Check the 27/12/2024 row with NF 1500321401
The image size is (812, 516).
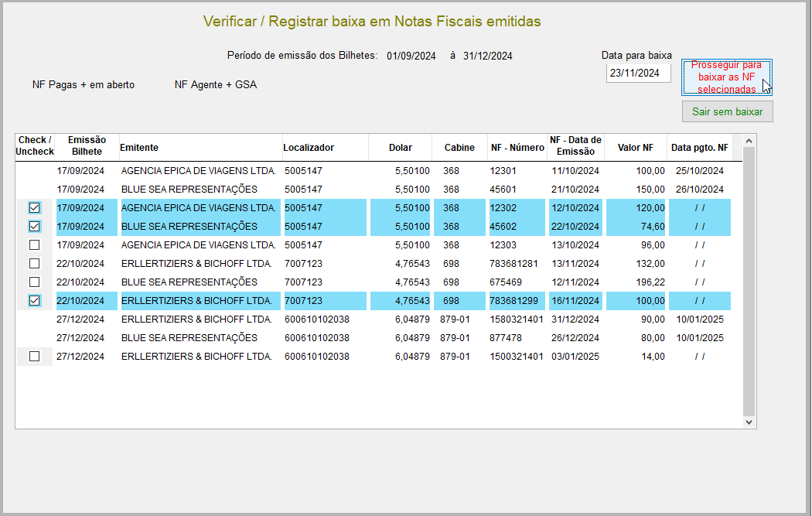click(35, 357)
